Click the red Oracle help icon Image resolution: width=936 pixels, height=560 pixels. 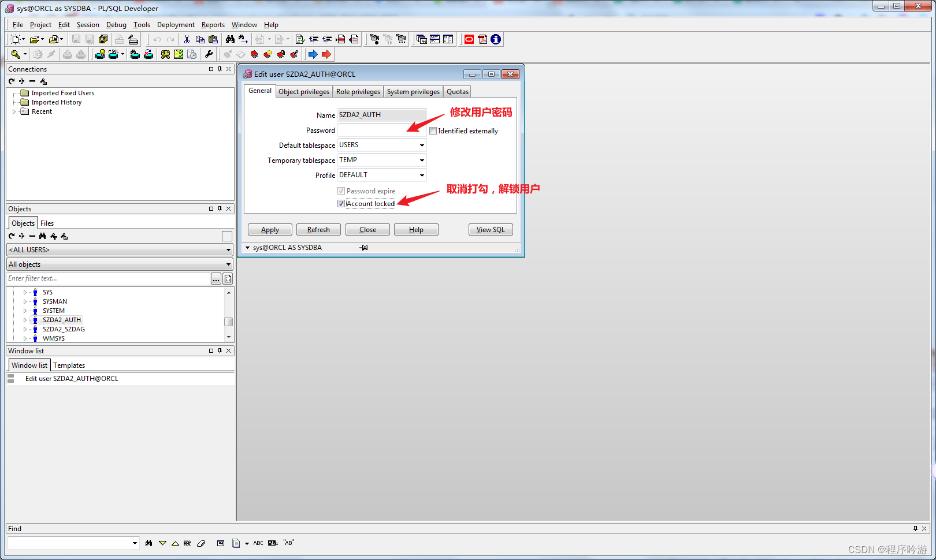[469, 39]
